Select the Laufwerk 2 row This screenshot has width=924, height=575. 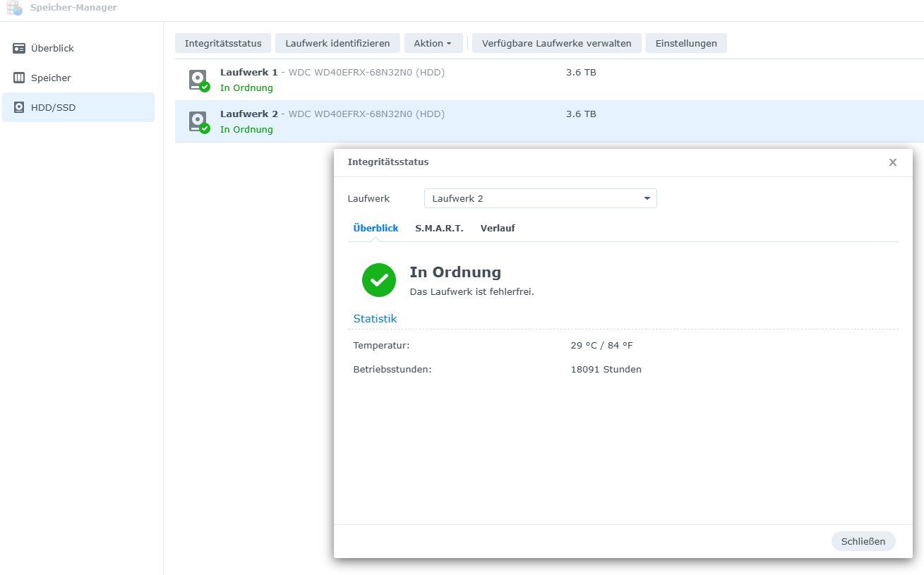(x=549, y=121)
